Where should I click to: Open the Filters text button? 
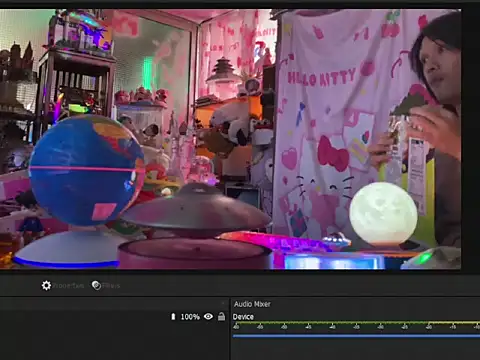coord(111,286)
